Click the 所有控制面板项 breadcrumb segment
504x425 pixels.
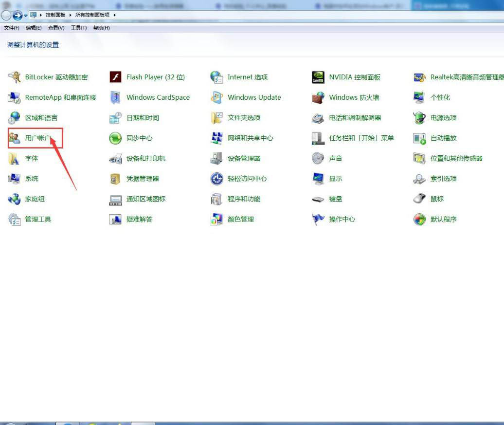coord(92,15)
